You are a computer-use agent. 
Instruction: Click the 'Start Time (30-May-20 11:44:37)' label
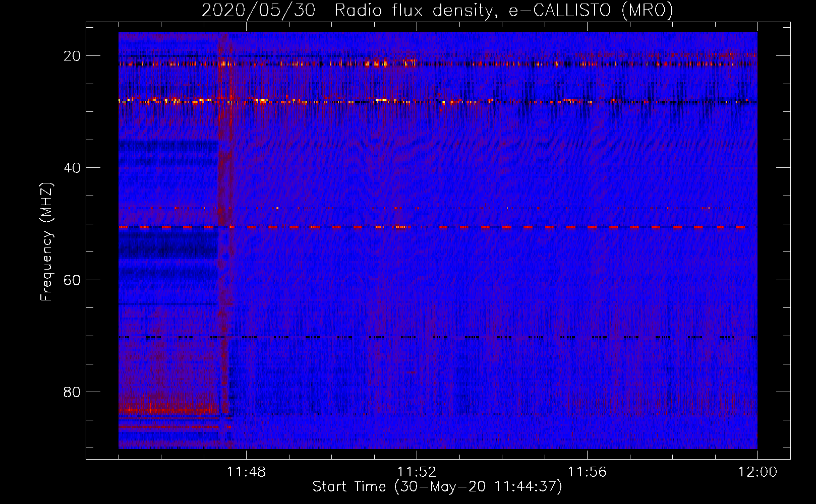point(437,487)
